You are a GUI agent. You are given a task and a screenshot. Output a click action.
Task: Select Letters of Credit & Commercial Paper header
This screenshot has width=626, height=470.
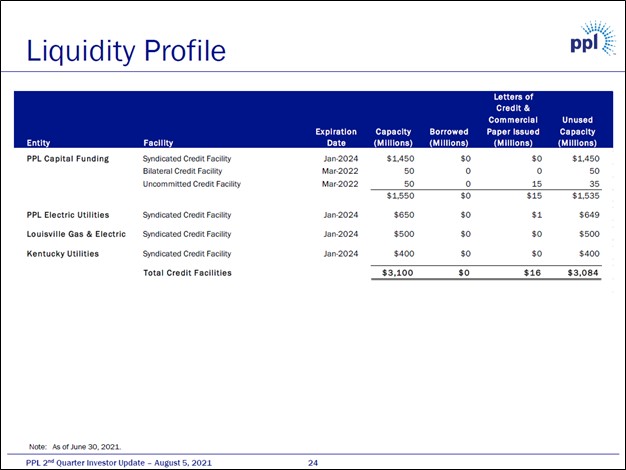(513, 120)
